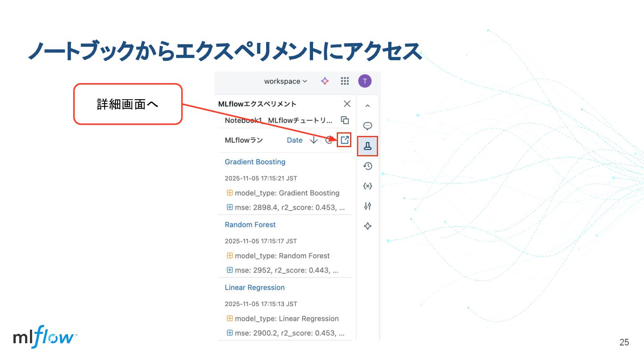The height and width of the screenshot is (362, 644).
Task: Expand model_type: Gradient Boosting parameters
Action: [x=230, y=193]
